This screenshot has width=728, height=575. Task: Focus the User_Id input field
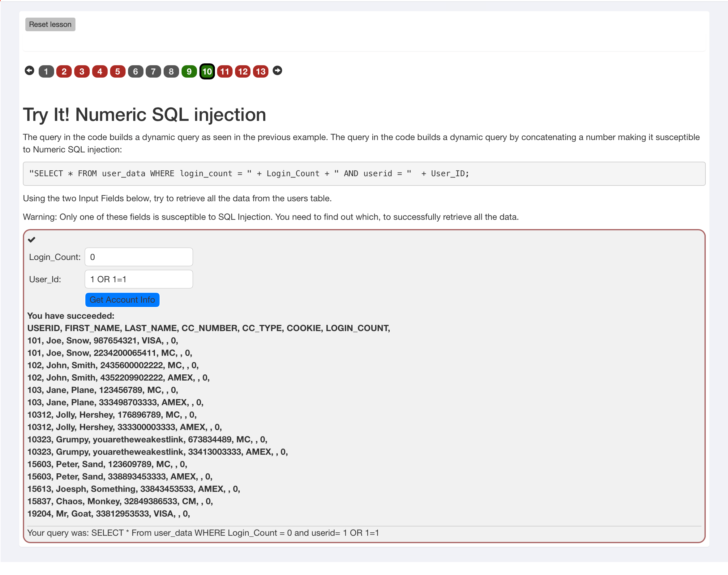pos(139,279)
